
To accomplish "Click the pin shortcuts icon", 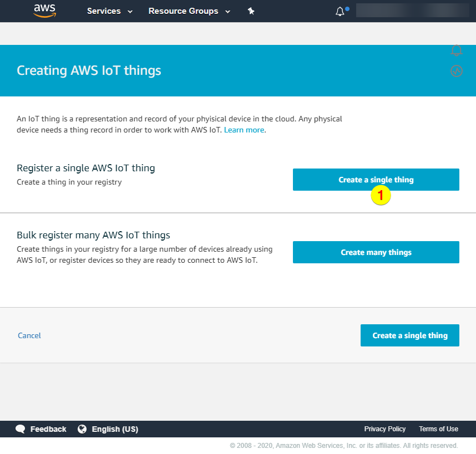I will tap(251, 11).
